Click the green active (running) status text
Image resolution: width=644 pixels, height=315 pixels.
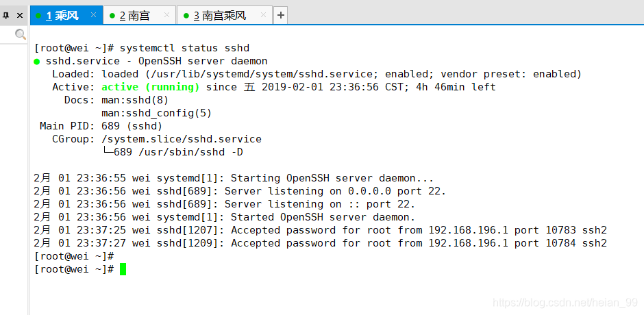tap(151, 87)
